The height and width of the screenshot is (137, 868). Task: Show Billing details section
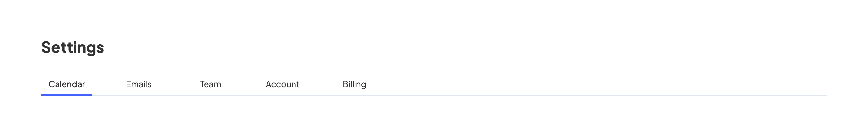pos(354,84)
